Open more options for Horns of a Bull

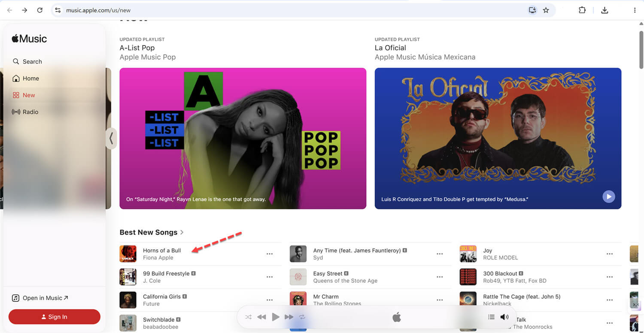(x=270, y=254)
